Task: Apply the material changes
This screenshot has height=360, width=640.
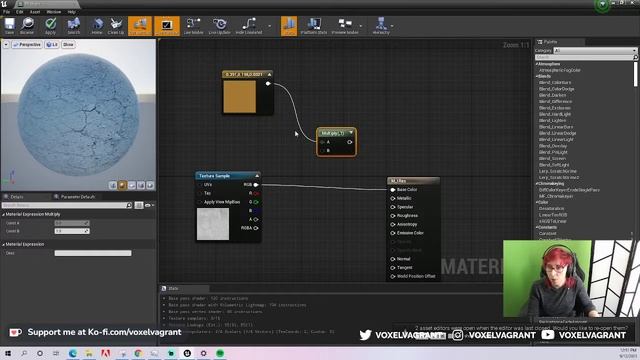Action: 50,26
